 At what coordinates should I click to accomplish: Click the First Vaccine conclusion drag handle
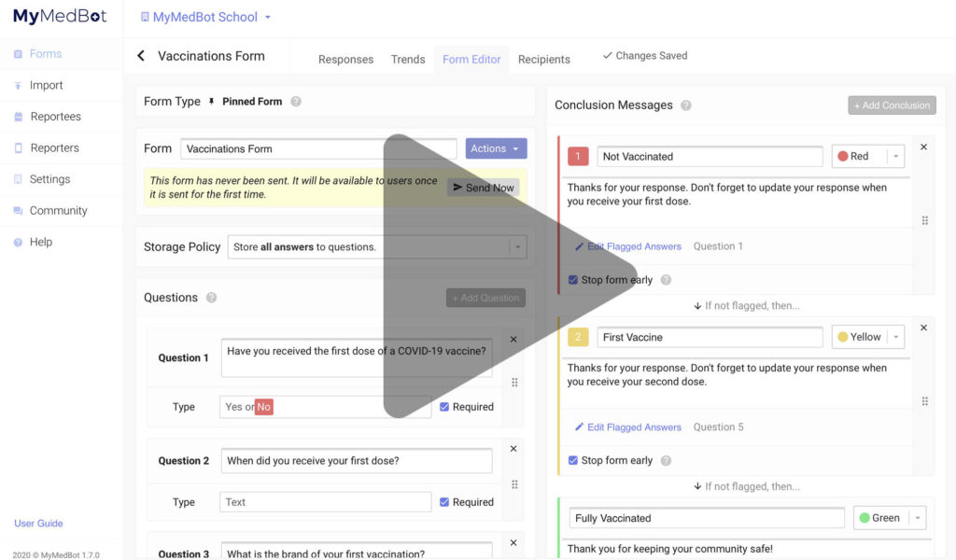[x=925, y=401]
